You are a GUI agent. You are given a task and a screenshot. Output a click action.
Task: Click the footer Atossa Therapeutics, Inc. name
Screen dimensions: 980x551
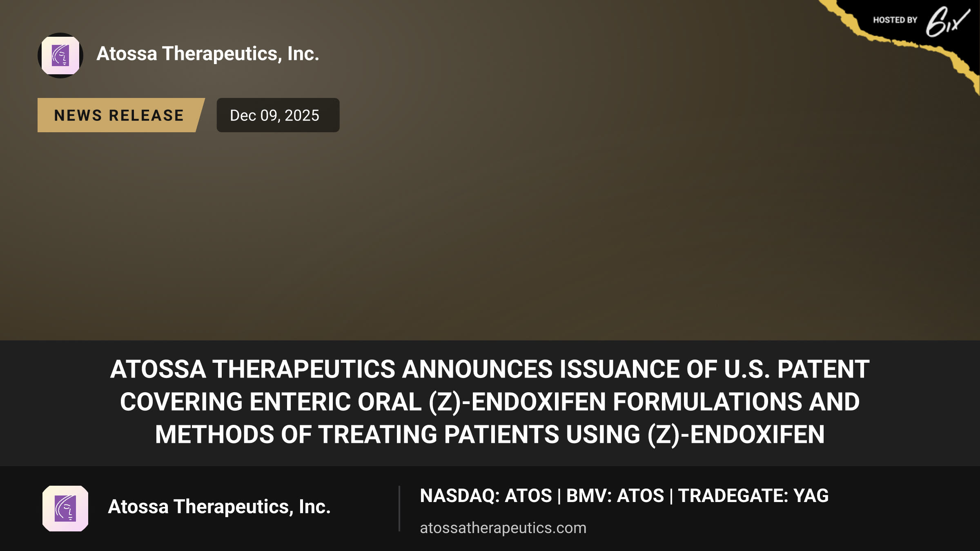[x=219, y=507]
